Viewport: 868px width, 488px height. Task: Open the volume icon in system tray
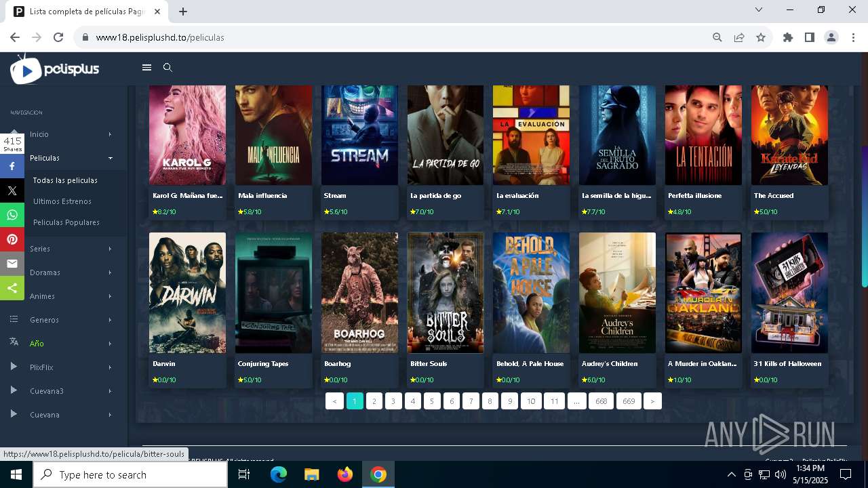point(781,474)
